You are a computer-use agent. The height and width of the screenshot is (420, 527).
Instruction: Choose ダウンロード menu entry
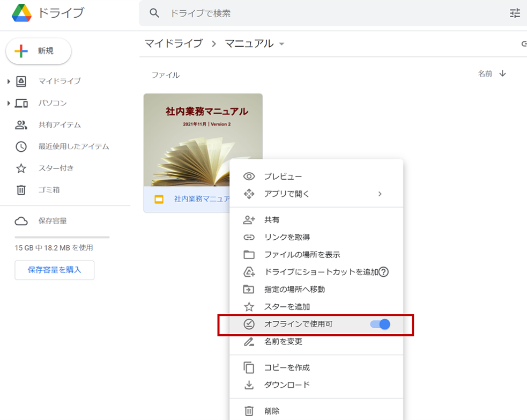316,385
